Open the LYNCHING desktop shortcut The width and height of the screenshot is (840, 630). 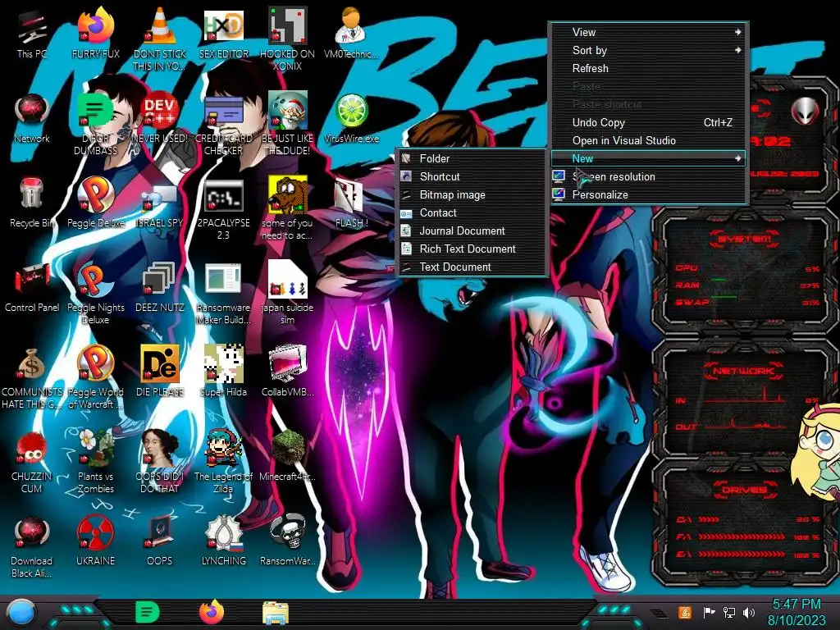click(x=223, y=541)
